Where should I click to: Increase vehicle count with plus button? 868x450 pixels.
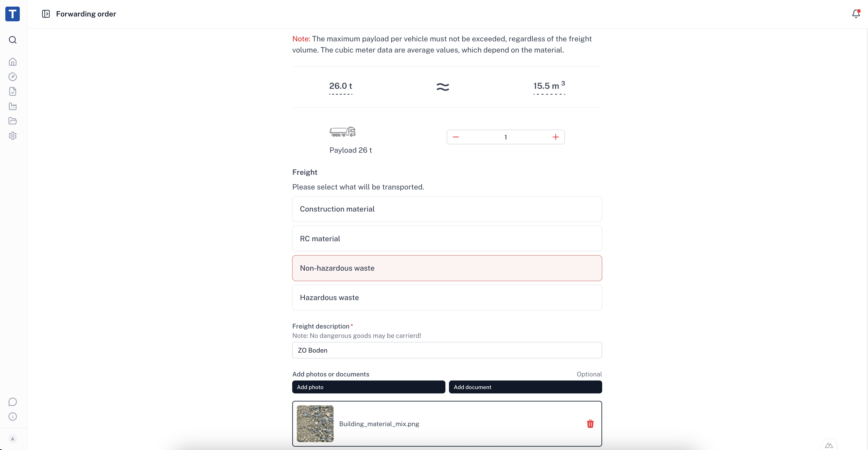556,137
